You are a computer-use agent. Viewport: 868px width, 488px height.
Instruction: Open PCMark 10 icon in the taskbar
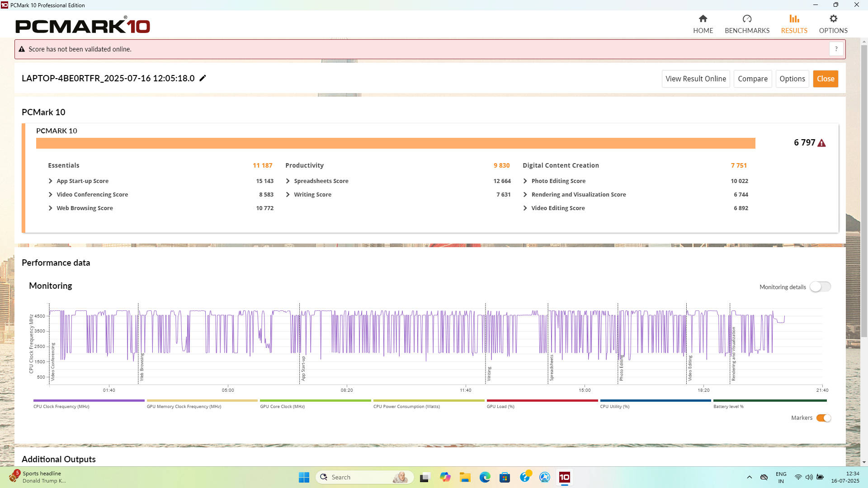click(564, 477)
